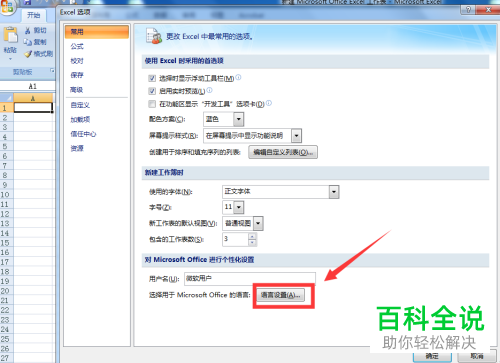Click the 语言设置 button
Screen dimensions: 500x363
click(281, 295)
